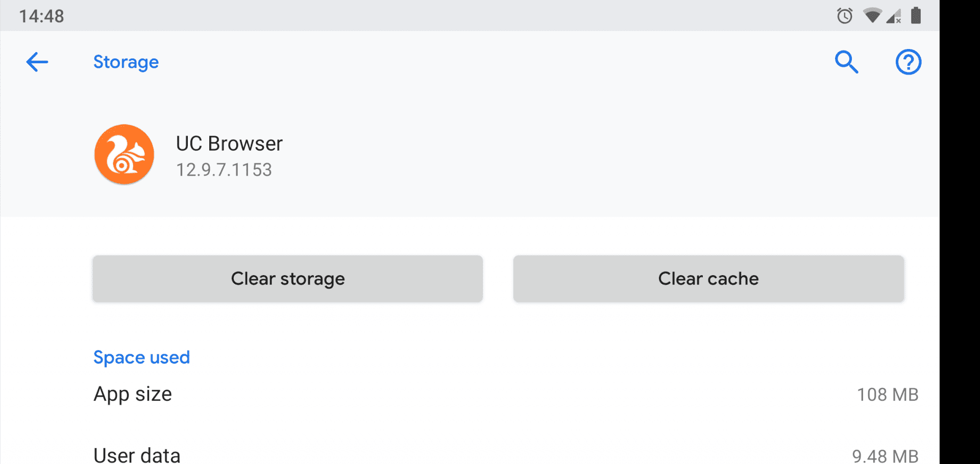This screenshot has height=464, width=980.
Task: Tap the battery status icon
Action: (x=916, y=15)
